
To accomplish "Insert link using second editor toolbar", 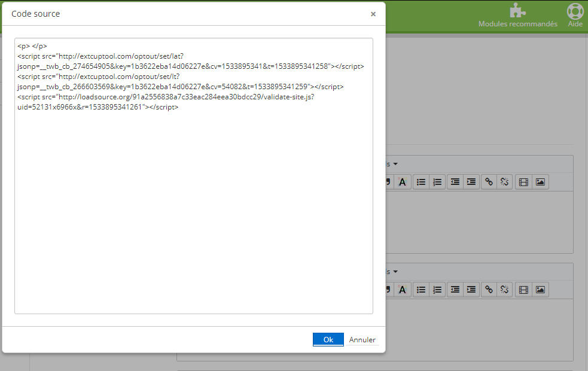I will 489,290.
